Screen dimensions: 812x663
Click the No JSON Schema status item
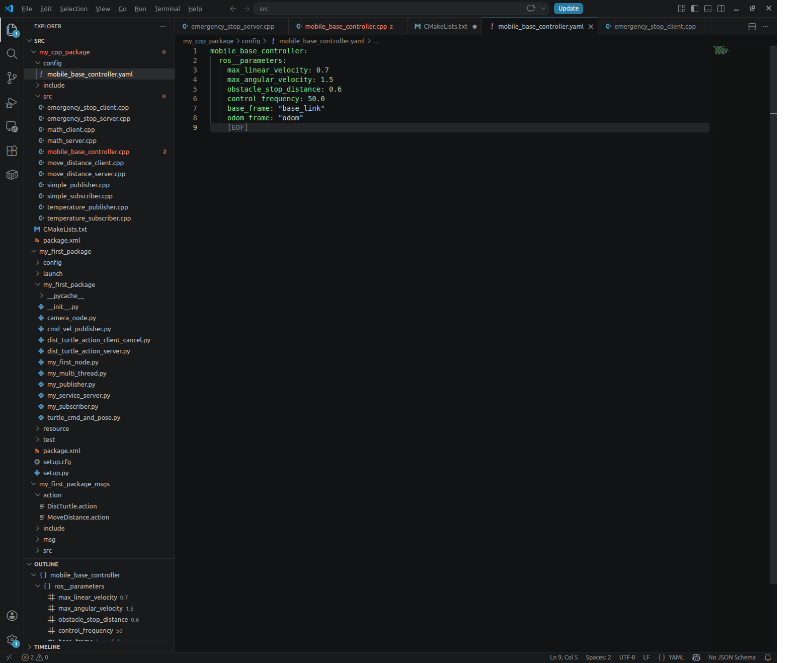pos(732,657)
